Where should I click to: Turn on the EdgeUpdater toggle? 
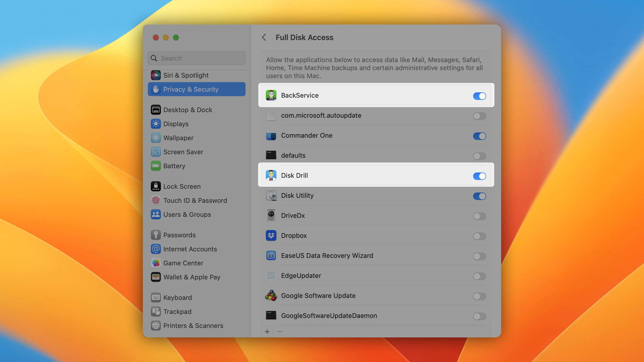[x=479, y=276]
